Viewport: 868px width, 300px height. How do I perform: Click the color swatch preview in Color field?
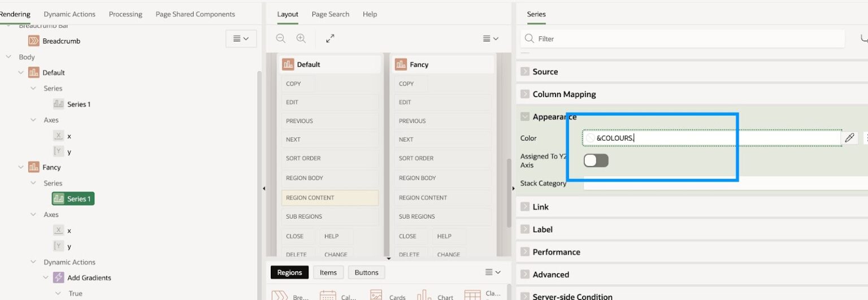click(x=590, y=138)
